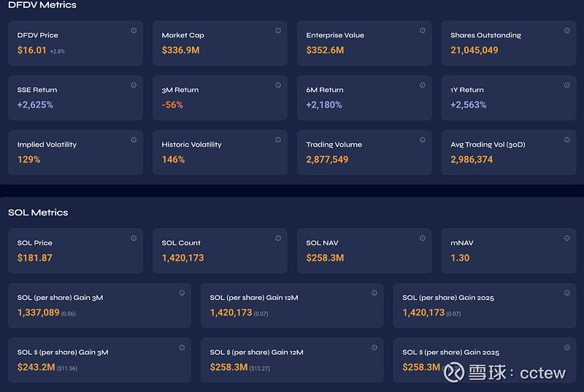Show info tooltip for 1Y Return
The width and height of the screenshot is (584, 392).
tap(567, 85)
